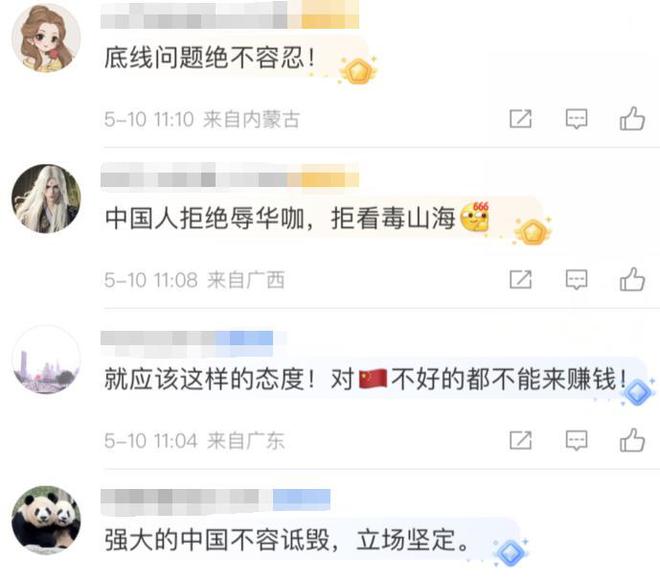Give thumbs up to the 广东 comment
This screenshot has width=660, height=582.
pyautogui.click(x=632, y=440)
